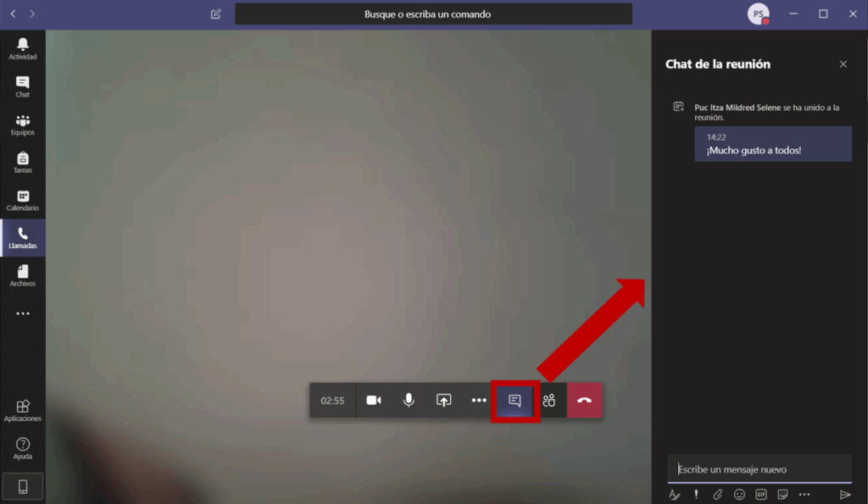Open Calendario from the sidebar
868x504 pixels.
(x=23, y=200)
